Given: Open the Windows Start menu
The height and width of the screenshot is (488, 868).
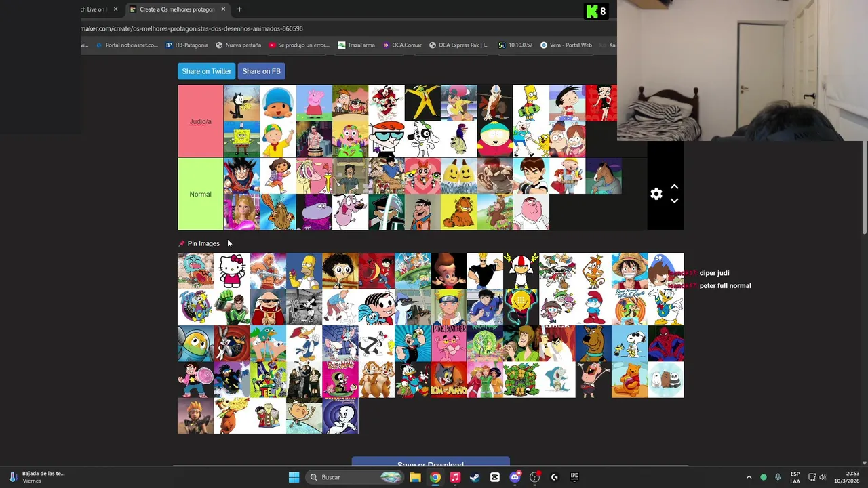Looking at the screenshot, I should click(x=294, y=477).
